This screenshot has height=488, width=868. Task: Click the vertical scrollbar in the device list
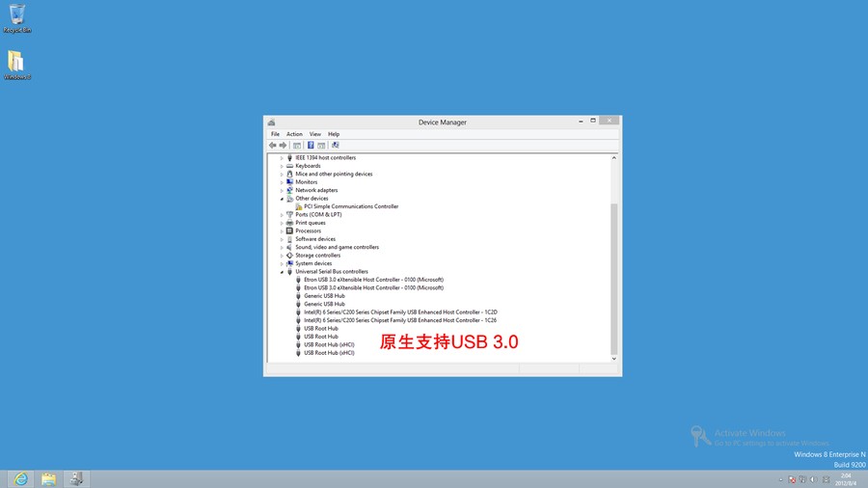click(x=614, y=280)
